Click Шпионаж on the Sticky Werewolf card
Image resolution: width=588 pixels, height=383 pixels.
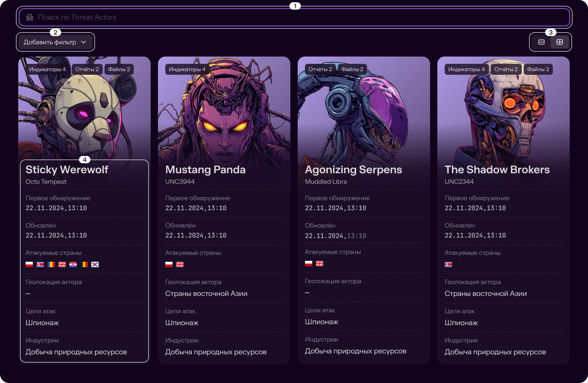point(42,323)
